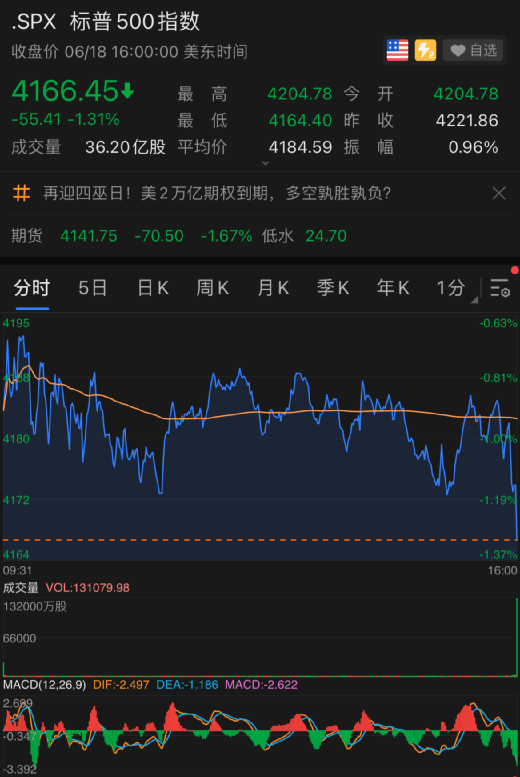The width and height of the screenshot is (520, 777).
Task: Open the 年K chart tab
Action: click(x=393, y=287)
